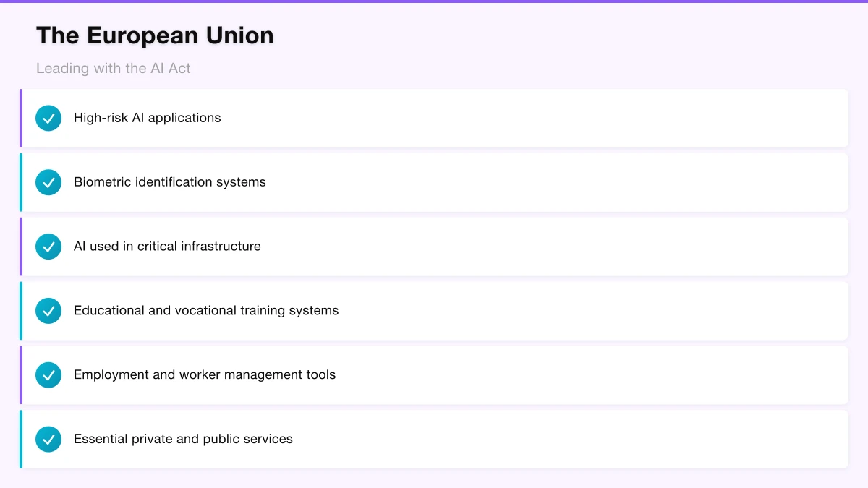Click the check icon next to AI used in critical infrastructure
The image size is (868, 488).
pyautogui.click(x=48, y=247)
